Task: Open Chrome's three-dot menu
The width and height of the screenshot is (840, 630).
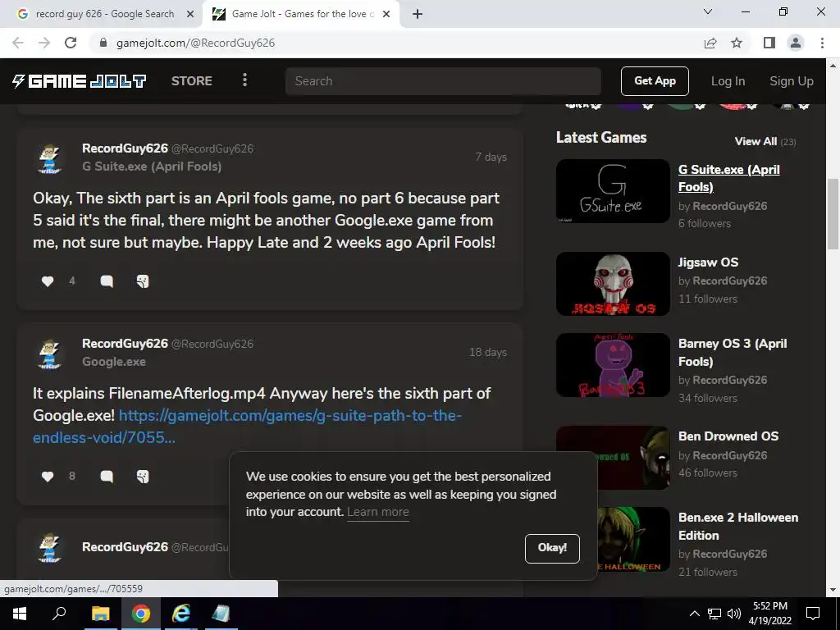Action: click(x=822, y=43)
